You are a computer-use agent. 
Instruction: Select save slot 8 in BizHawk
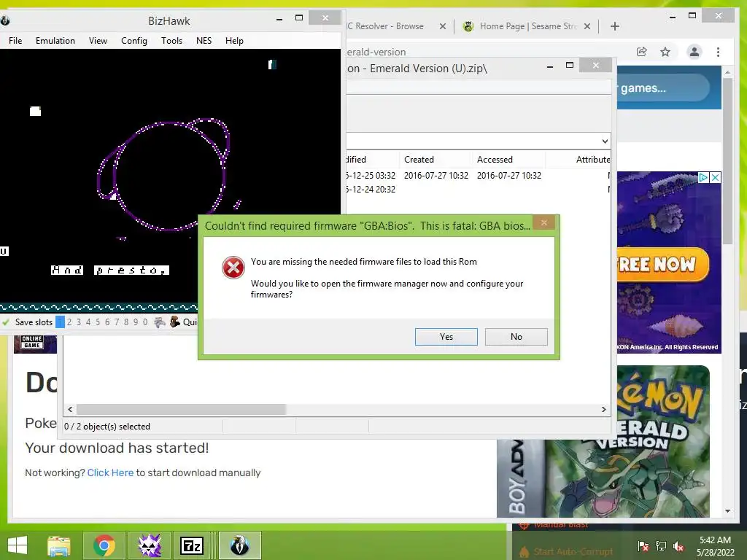point(126,322)
